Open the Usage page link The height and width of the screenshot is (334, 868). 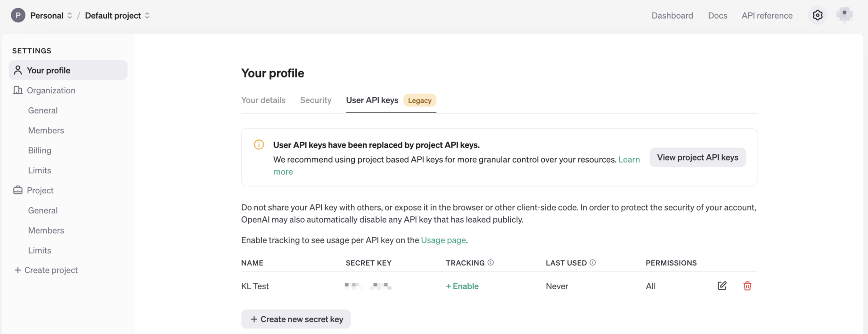click(x=443, y=240)
